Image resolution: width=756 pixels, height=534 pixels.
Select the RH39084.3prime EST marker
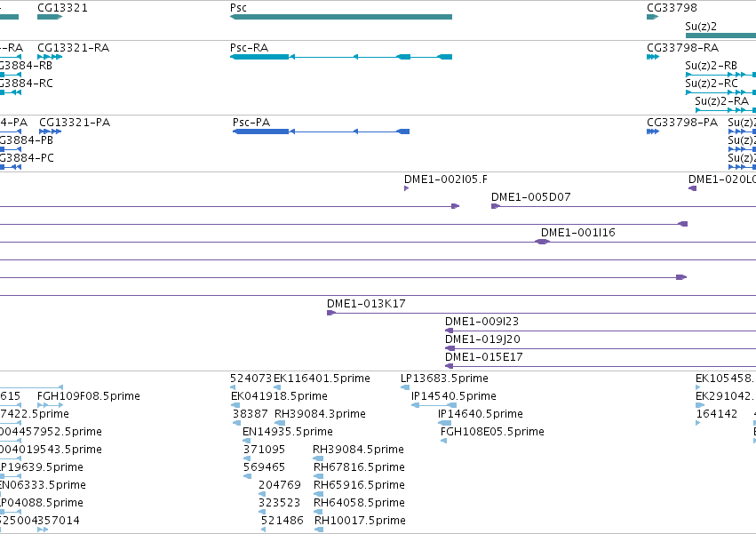click(x=280, y=423)
